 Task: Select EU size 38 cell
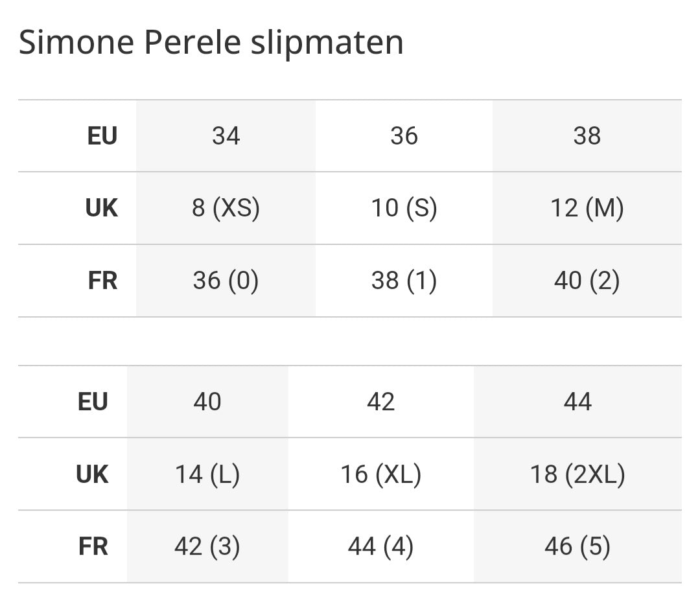tap(587, 136)
